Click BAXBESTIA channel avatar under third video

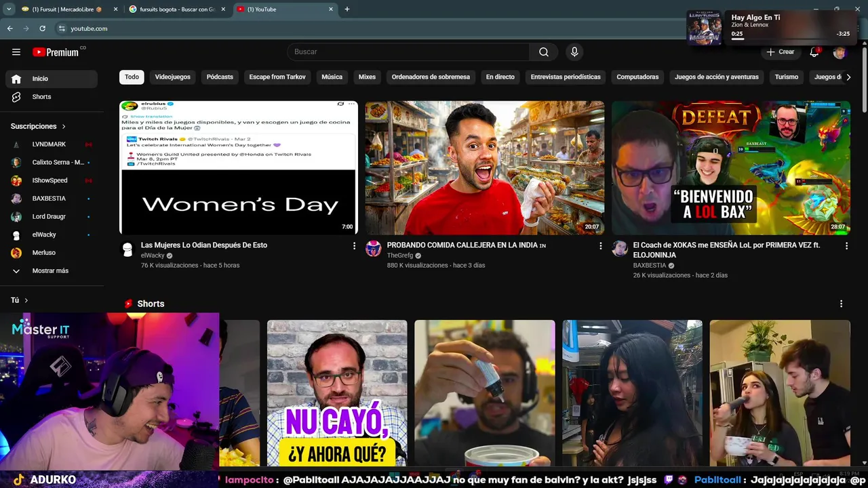click(620, 249)
